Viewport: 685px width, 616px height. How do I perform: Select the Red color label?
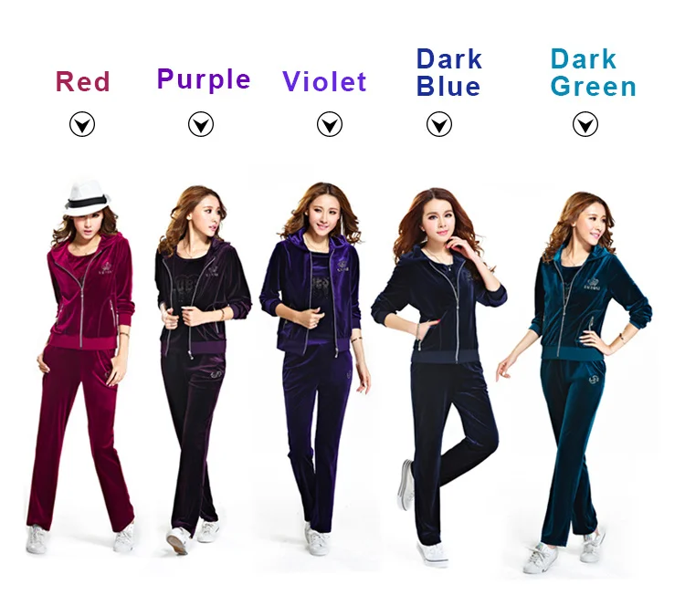click(x=82, y=81)
